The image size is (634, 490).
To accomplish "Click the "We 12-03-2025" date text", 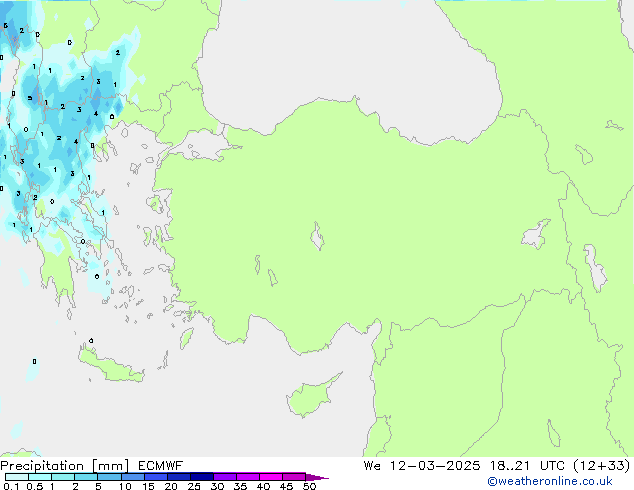I will (422, 466).
